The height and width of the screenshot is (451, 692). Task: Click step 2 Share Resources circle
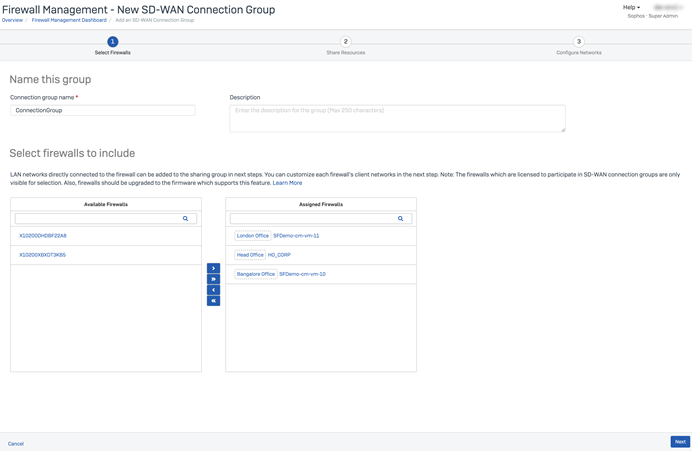pyautogui.click(x=345, y=42)
